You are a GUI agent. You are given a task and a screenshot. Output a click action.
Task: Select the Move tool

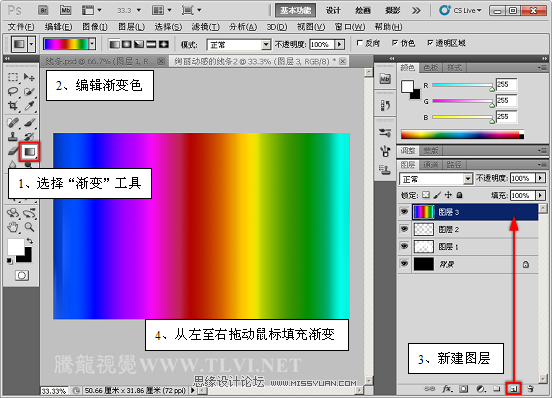(29, 77)
